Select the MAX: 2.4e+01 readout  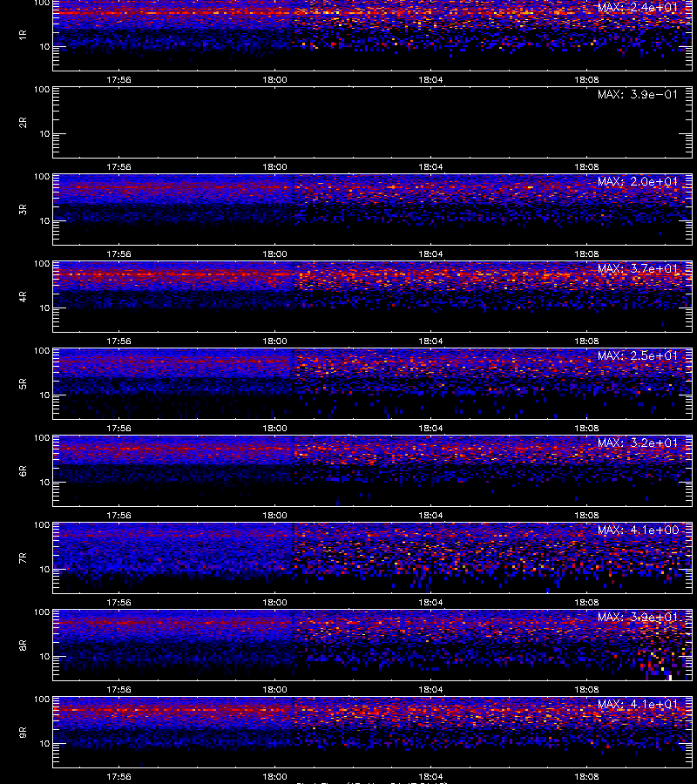[638, 8]
